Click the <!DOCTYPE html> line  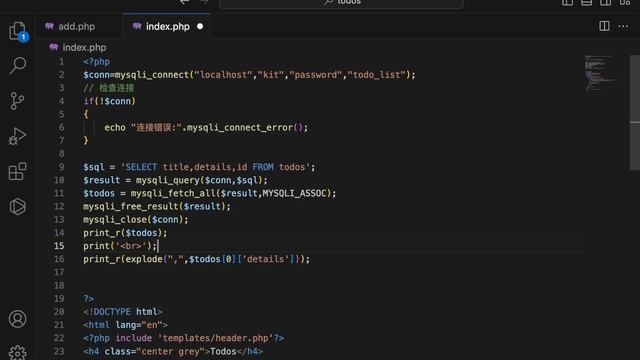click(123, 312)
